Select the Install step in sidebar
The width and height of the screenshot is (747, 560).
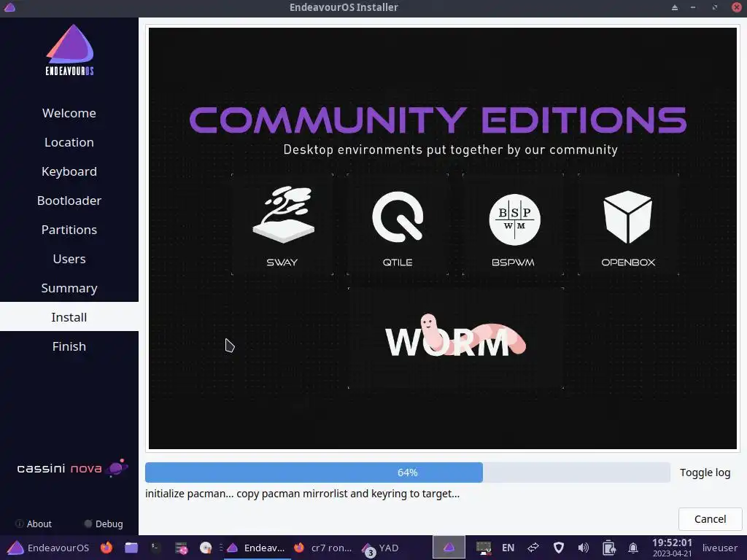pyautogui.click(x=69, y=317)
